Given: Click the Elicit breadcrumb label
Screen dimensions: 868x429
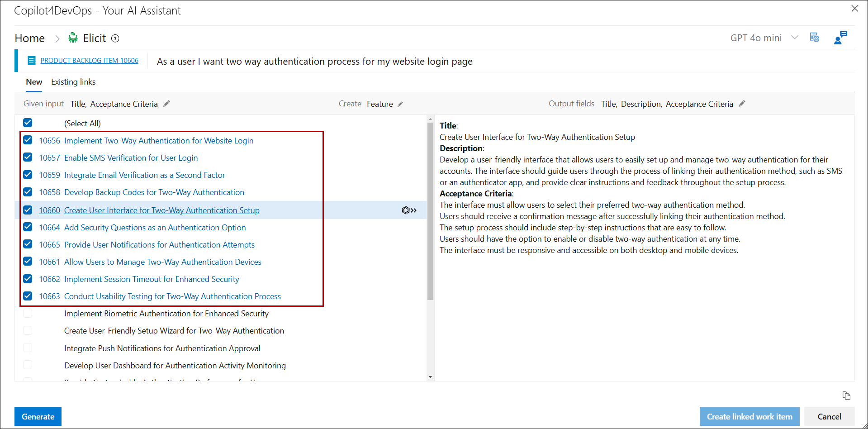Looking at the screenshot, I should pos(95,38).
